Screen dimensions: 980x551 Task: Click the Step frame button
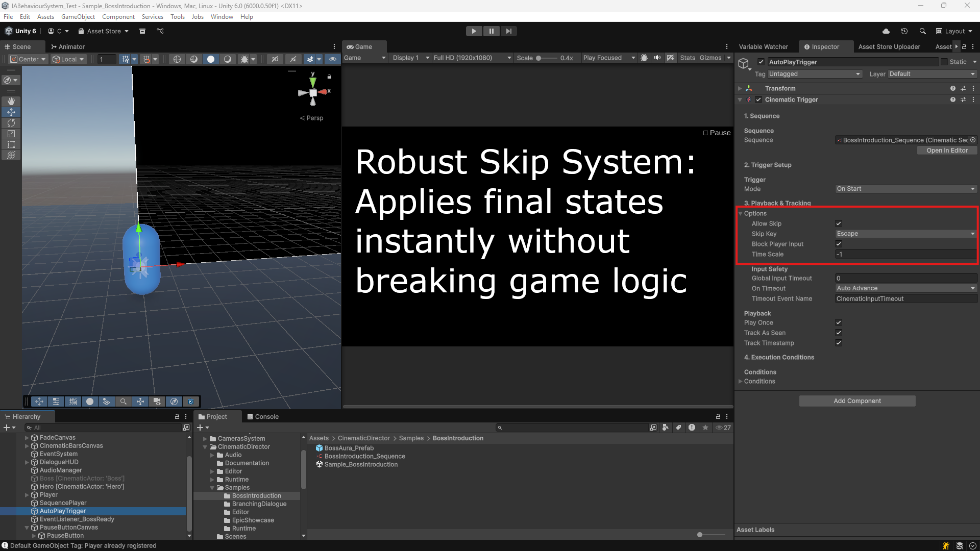[508, 31]
